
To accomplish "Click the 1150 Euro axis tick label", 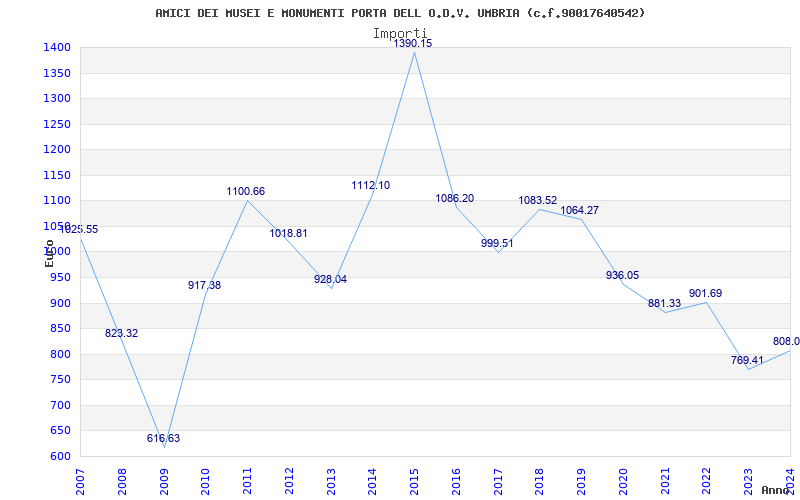I will coord(57,175).
